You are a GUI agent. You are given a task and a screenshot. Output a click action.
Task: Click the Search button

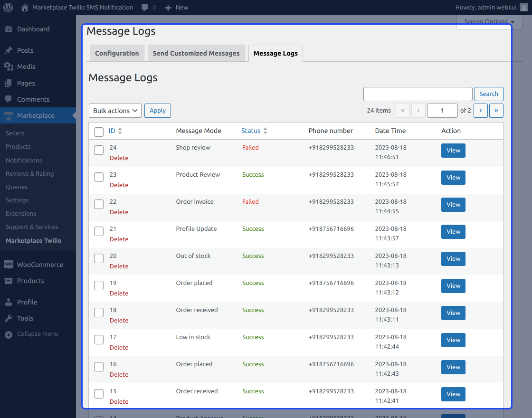(489, 94)
